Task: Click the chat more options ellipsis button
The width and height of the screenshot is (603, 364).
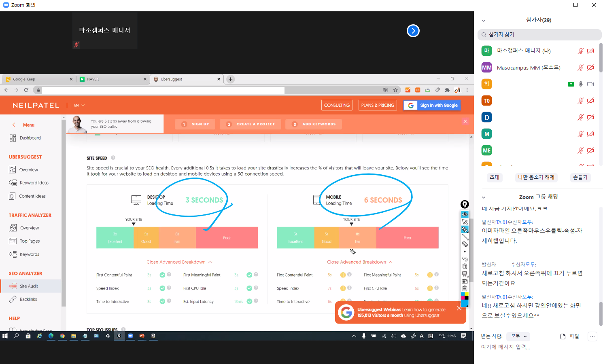Action: [x=592, y=336]
